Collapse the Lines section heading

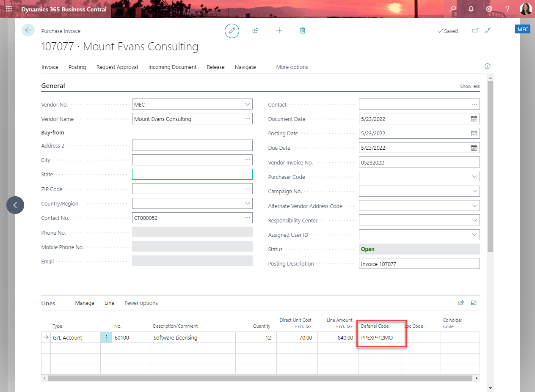click(48, 303)
